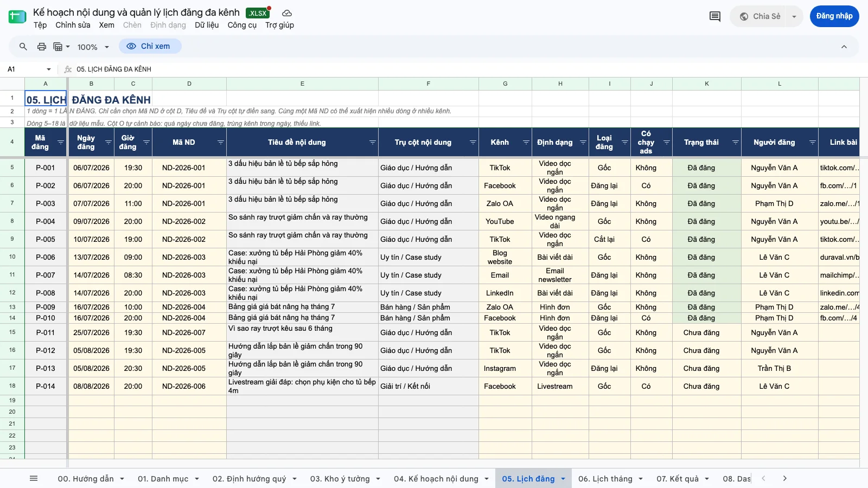This screenshot has width=868, height=488.
Task: Select the cell Trần Thị B
Action: click(780, 368)
